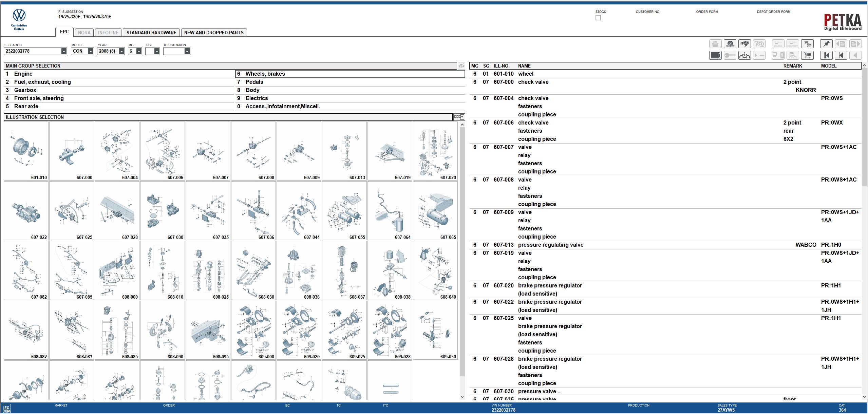Screen dimensions: 868x414
Task: Click the ELSA link icon
Action: 778,44
